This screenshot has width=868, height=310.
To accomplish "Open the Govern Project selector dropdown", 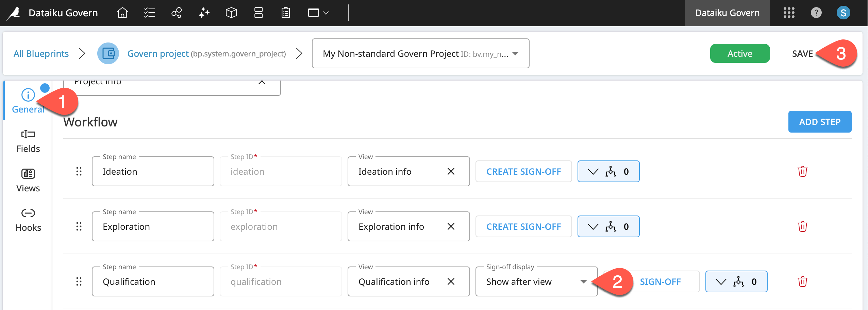I will pos(516,53).
